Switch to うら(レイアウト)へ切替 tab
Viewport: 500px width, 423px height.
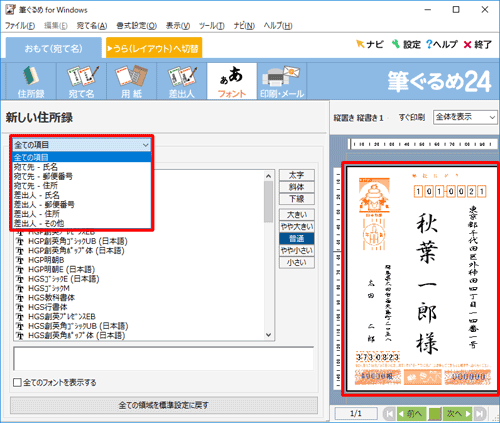(154, 48)
